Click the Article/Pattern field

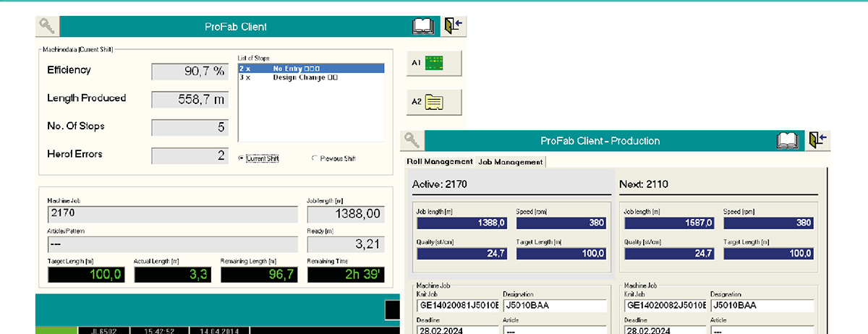point(172,244)
